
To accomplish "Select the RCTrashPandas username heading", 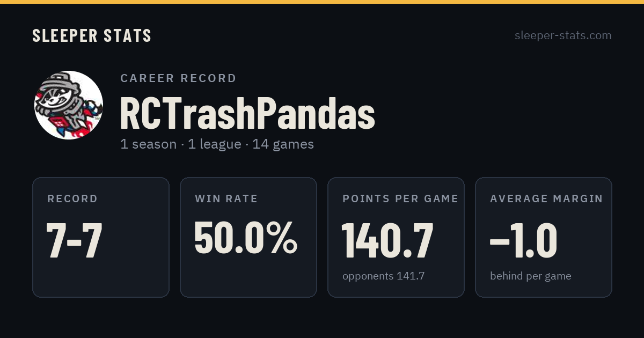I will click(247, 113).
